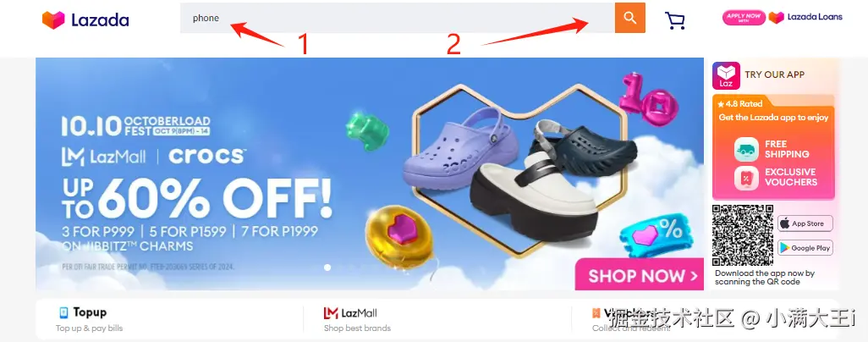Select the first carousel indicator dot
Screen dimensions: 868x342
327,268
